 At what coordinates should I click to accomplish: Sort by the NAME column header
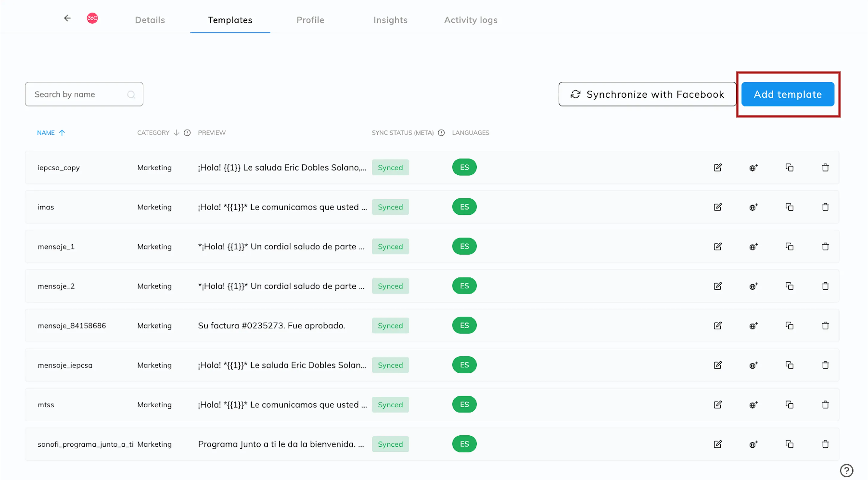pyautogui.click(x=51, y=133)
